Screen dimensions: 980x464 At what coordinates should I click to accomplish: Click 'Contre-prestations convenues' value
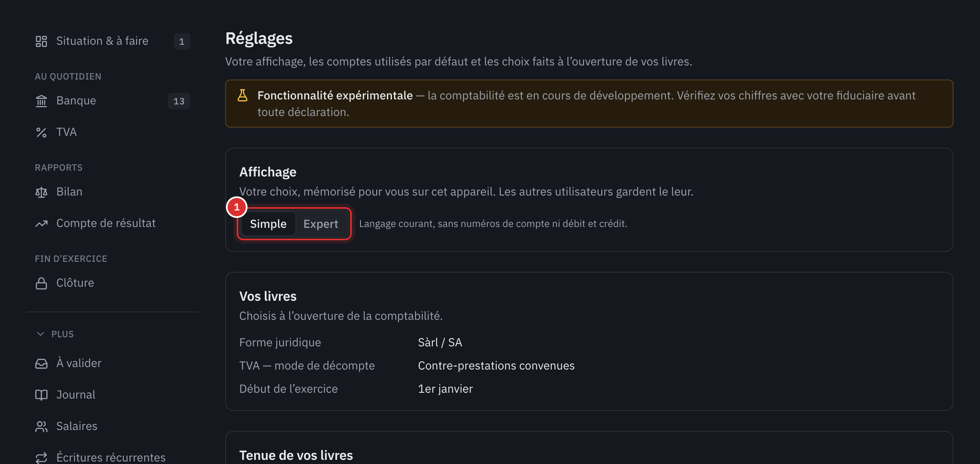[496, 366]
